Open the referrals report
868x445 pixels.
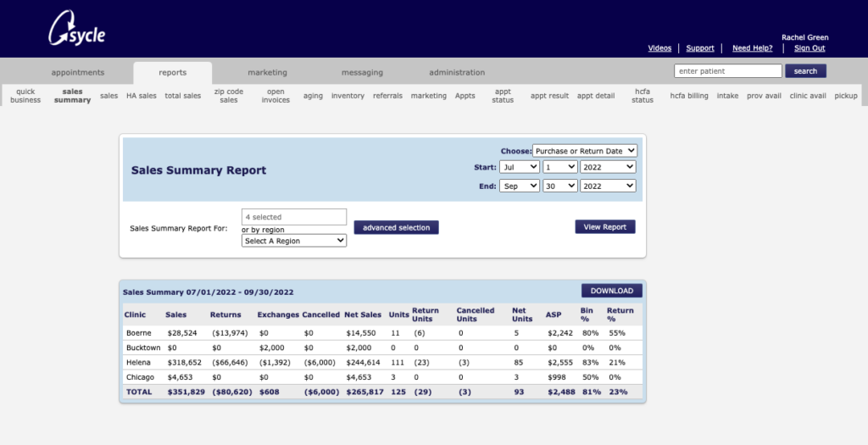(x=387, y=96)
